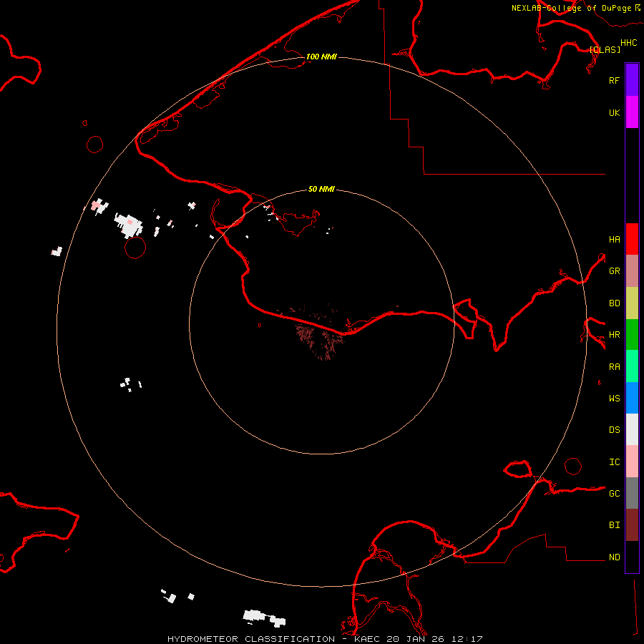Click the RF legend label
Image resolution: width=644 pixels, height=644 pixels.
[x=614, y=80]
